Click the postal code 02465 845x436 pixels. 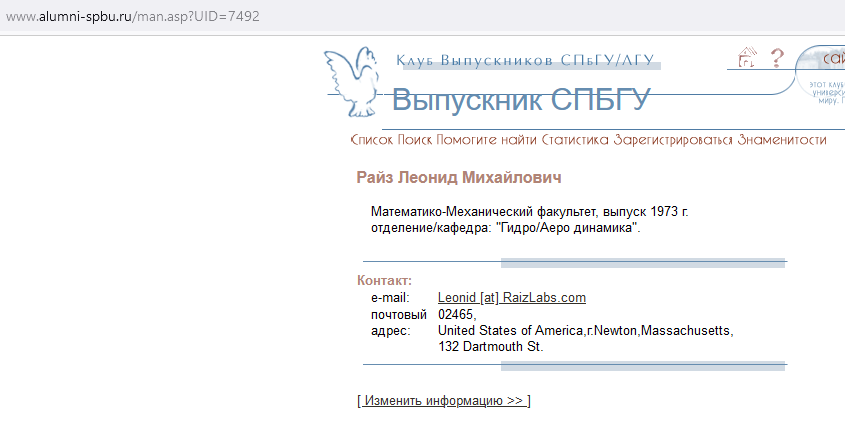point(457,314)
